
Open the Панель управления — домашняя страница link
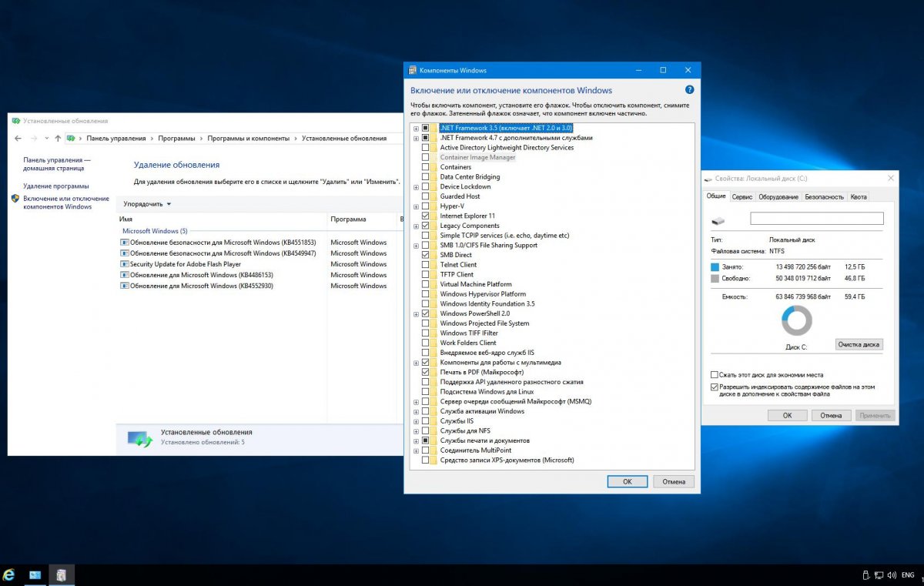[x=56, y=163]
